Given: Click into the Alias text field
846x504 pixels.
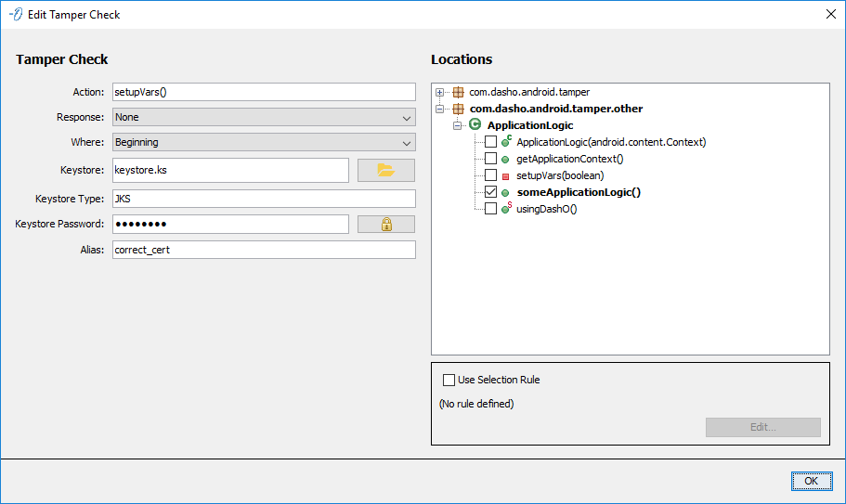Looking at the screenshot, I should pos(263,251).
